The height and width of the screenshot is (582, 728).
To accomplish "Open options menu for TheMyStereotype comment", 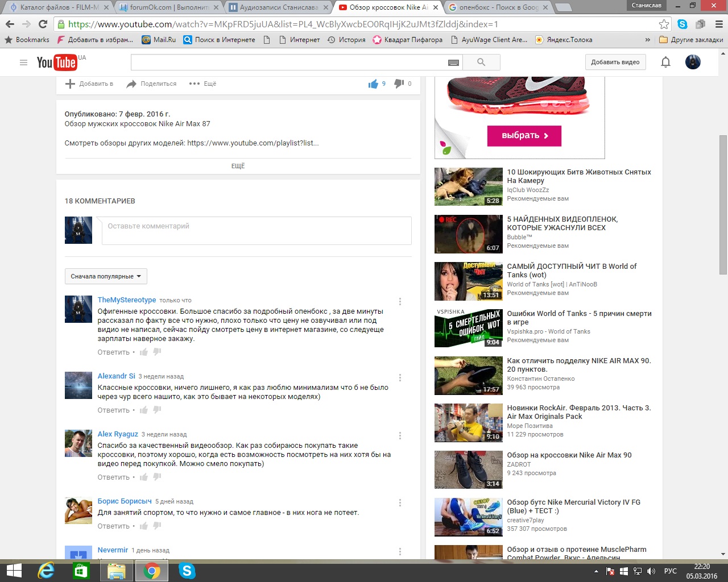I will point(400,302).
